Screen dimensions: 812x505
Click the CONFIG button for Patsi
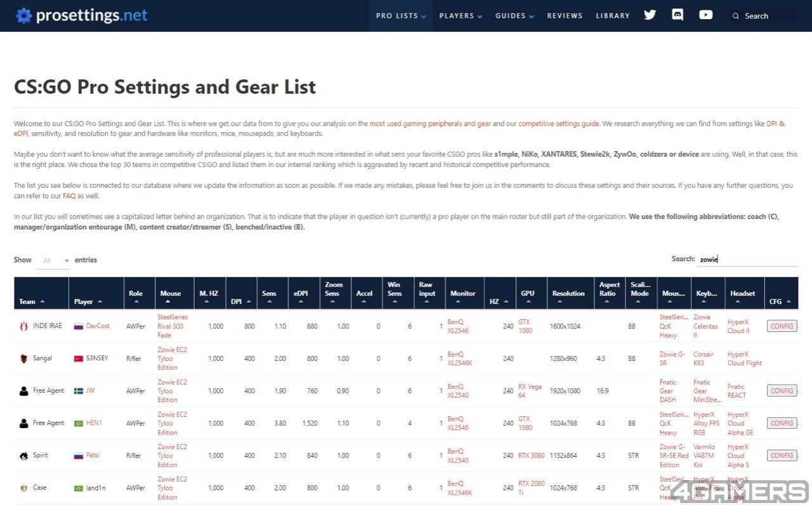[782, 456]
